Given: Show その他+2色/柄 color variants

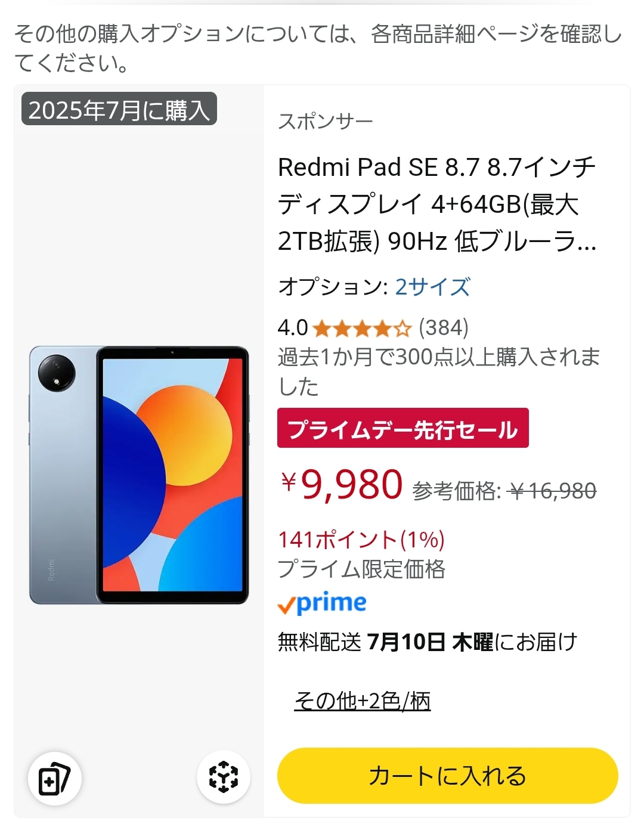Looking at the screenshot, I should point(363,701).
